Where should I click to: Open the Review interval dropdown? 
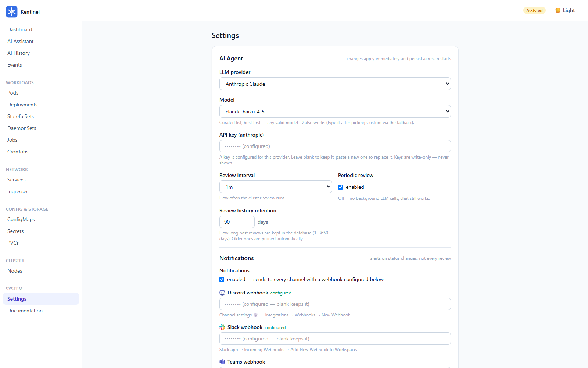276,187
